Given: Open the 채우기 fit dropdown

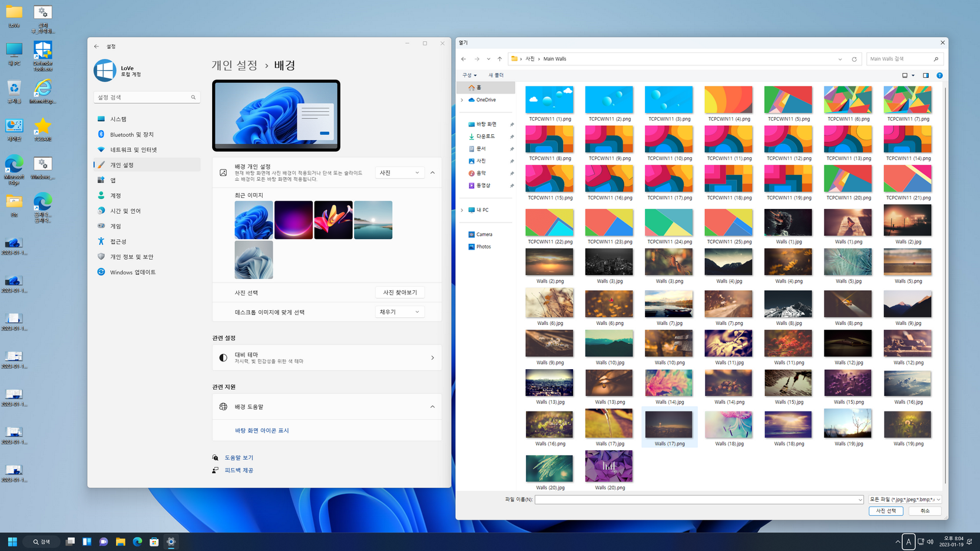Looking at the screenshot, I should (399, 312).
